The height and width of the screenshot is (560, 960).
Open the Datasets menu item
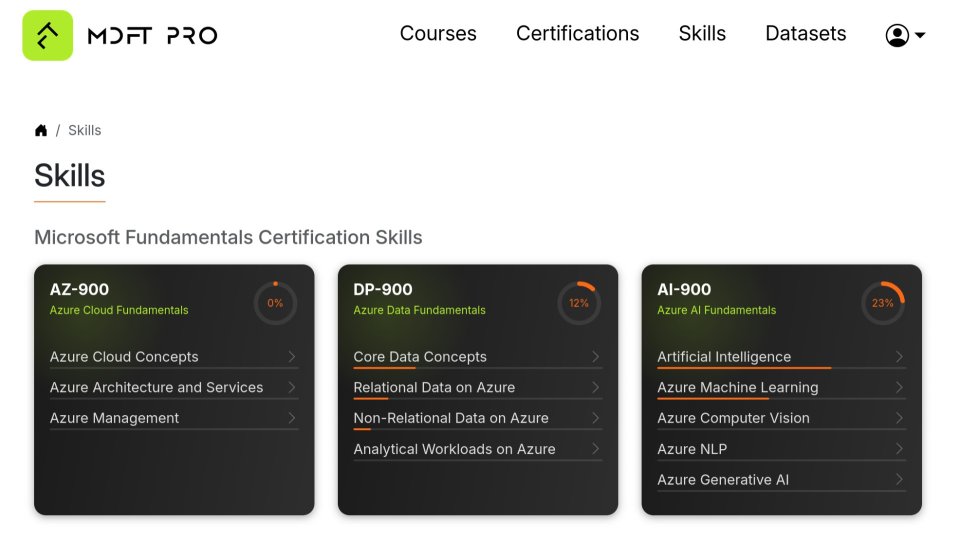(806, 33)
